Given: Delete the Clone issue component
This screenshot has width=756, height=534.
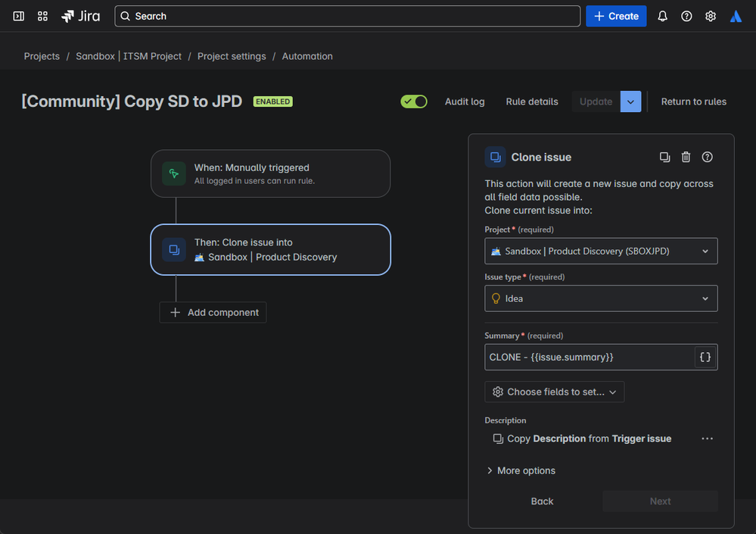Looking at the screenshot, I should pyautogui.click(x=686, y=157).
